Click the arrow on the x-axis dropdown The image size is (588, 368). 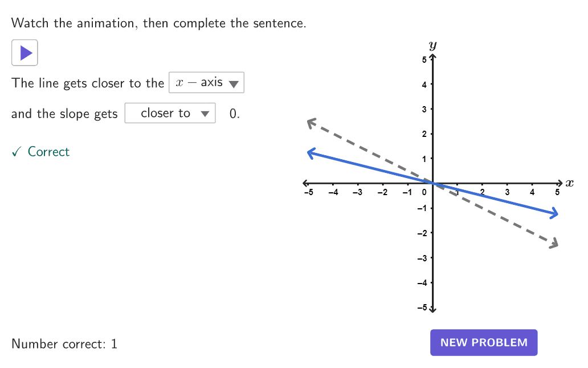click(234, 84)
